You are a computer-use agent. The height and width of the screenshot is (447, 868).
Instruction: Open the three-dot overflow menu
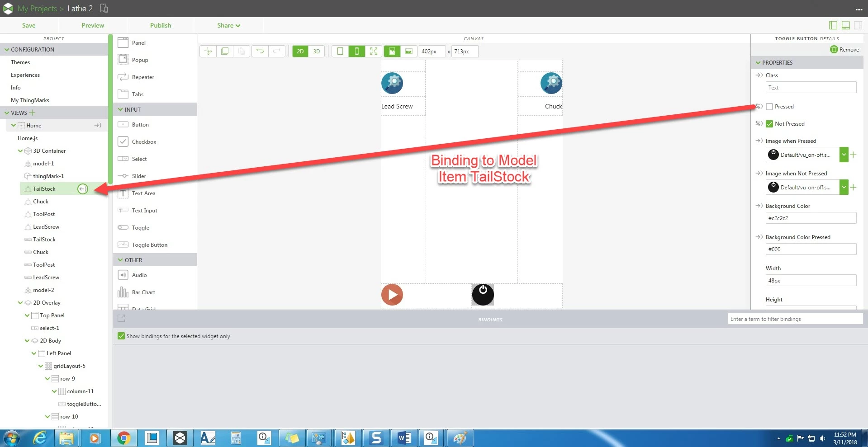pyautogui.click(x=859, y=9)
